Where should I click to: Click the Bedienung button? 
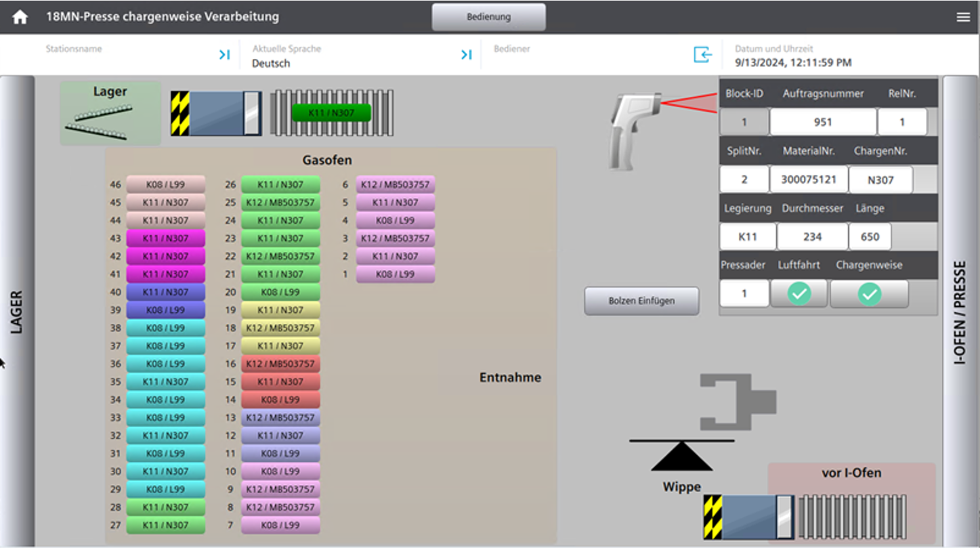tap(488, 17)
